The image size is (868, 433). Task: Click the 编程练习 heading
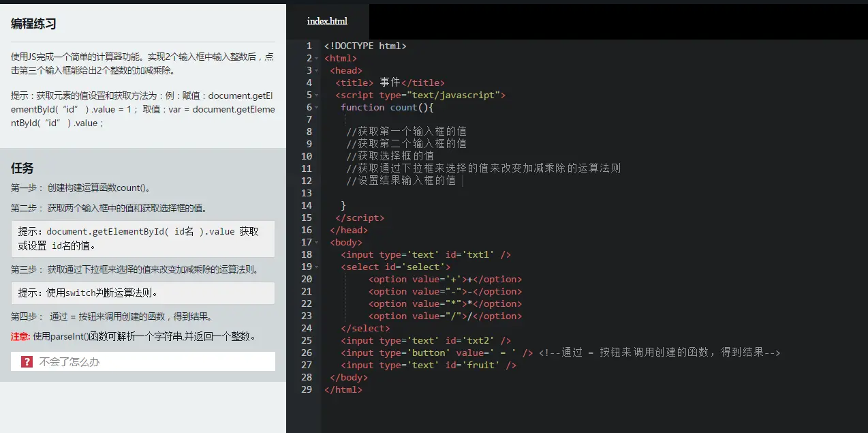click(x=33, y=24)
